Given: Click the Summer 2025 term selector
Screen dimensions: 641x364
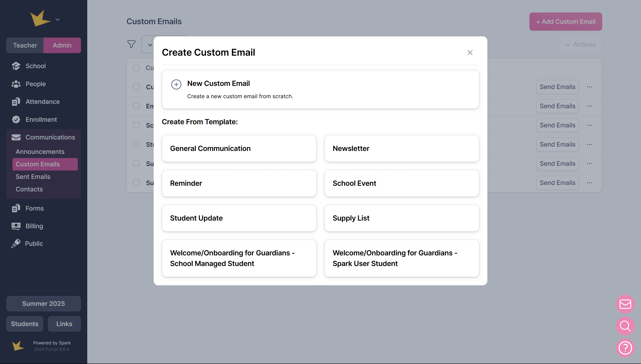Looking at the screenshot, I should 44,304.
